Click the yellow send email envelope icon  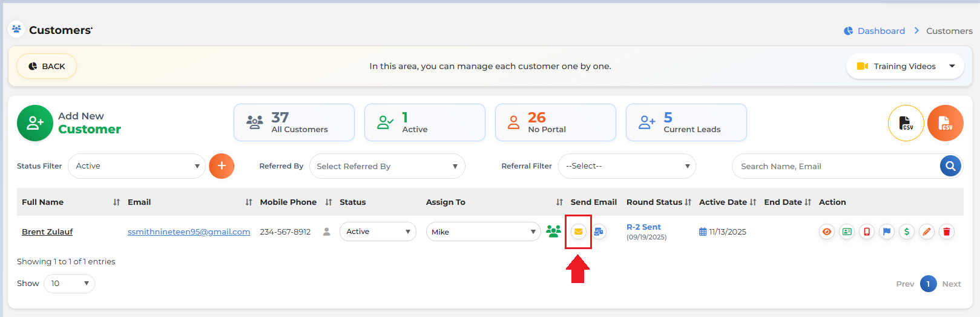tap(579, 232)
